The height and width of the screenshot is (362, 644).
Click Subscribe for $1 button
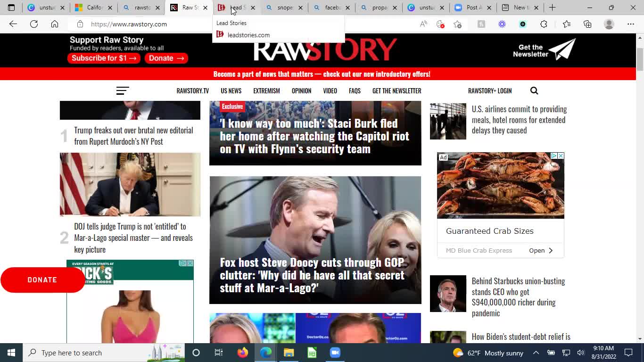pyautogui.click(x=104, y=58)
